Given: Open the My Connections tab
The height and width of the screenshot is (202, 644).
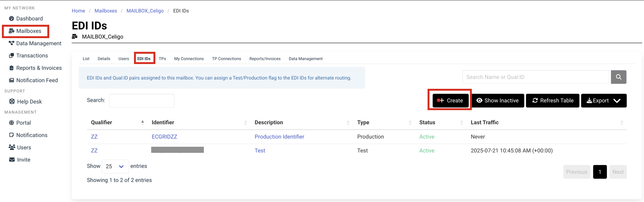Looking at the screenshot, I should 189,59.
